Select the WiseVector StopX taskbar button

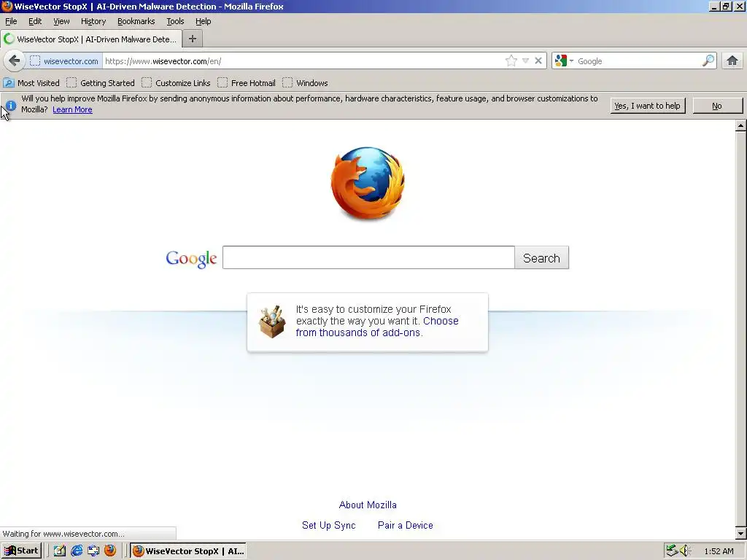pos(188,551)
